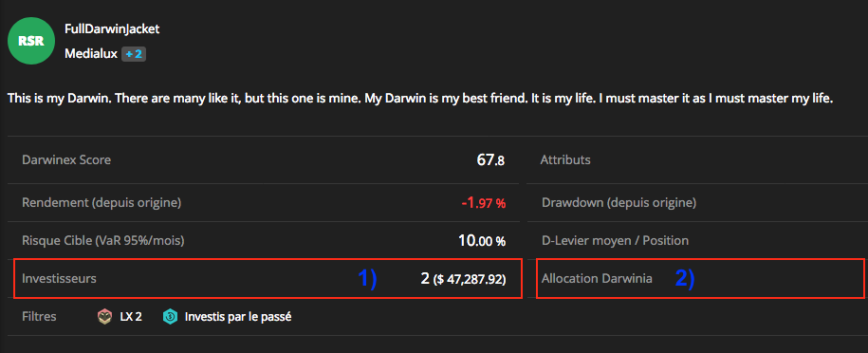
Task: Click the Investisseurs label
Action: pos(59,279)
